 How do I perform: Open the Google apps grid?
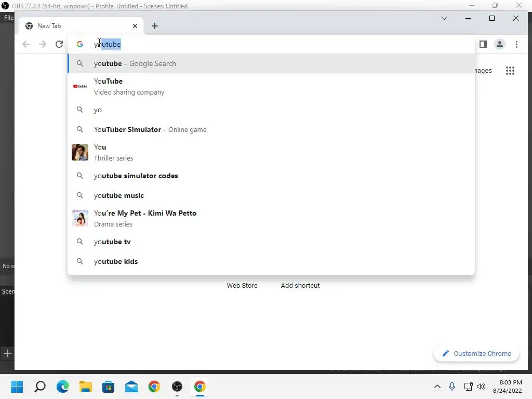(x=510, y=71)
